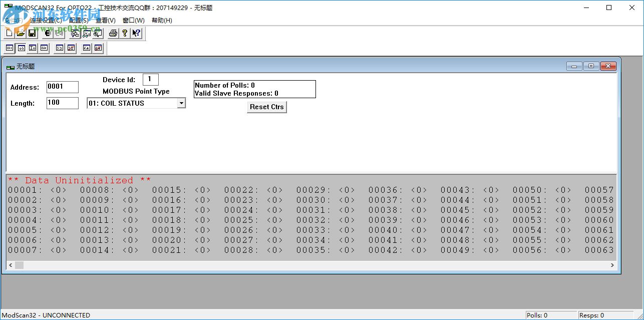Open About via yellow question mark icon
The width and height of the screenshot is (644, 320).
point(125,34)
